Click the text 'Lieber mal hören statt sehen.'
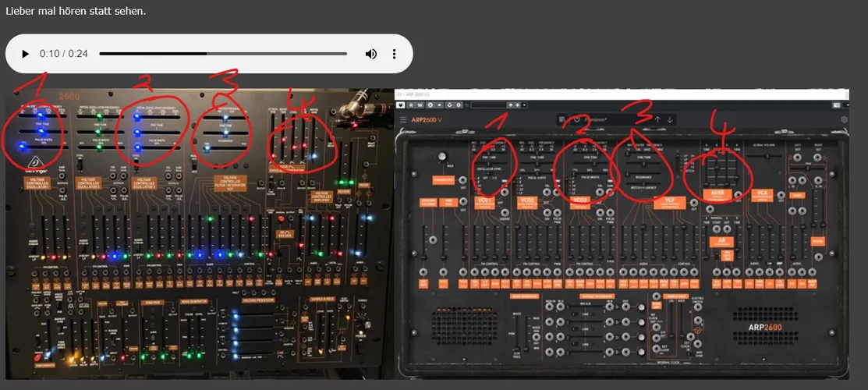 [x=76, y=11]
